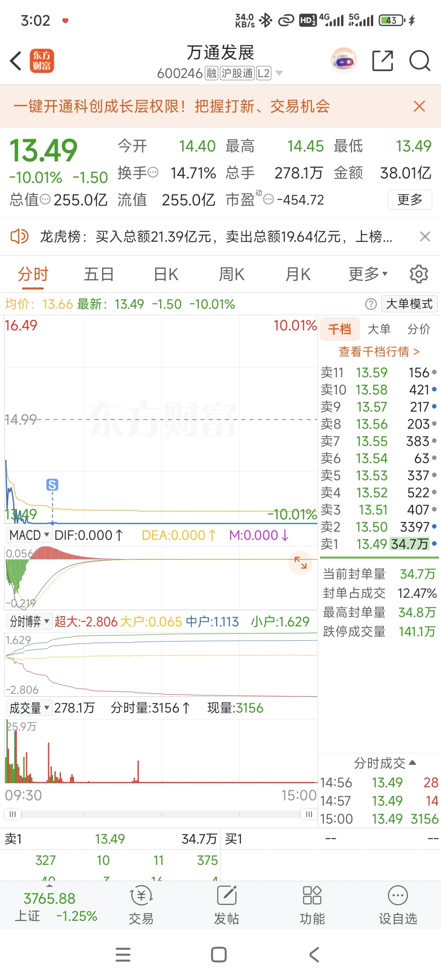Tap the 均价 13.66 readout
This screenshot has width=441, height=980.
(x=39, y=304)
